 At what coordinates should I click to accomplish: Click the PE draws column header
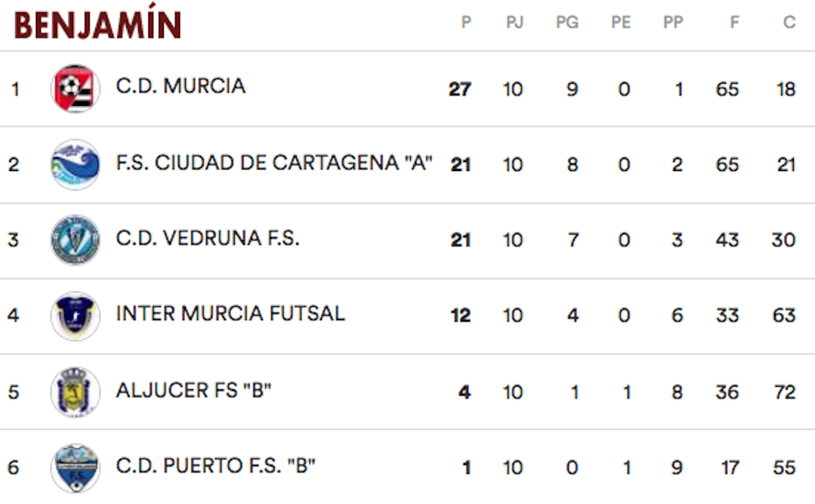(x=621, y=22)
